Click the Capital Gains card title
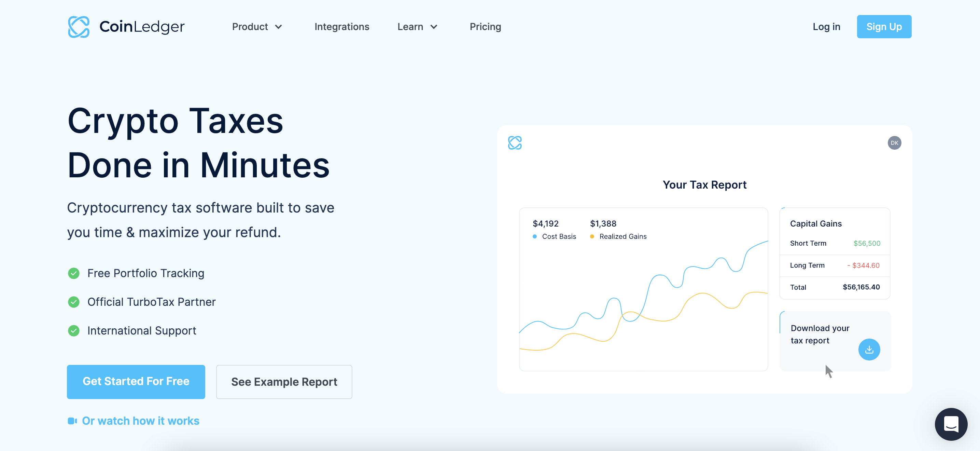The width and height of the screenshot is (980, 451). click(816, 224)
